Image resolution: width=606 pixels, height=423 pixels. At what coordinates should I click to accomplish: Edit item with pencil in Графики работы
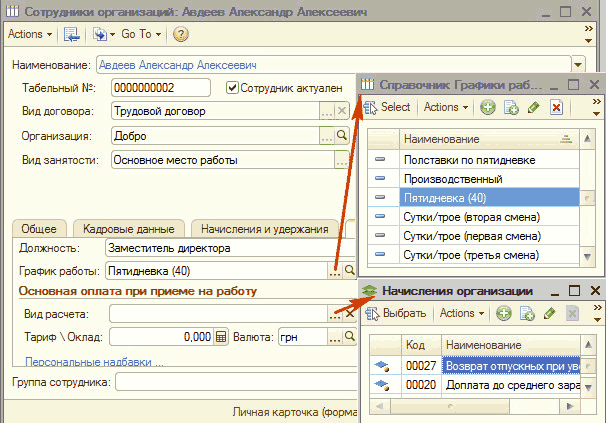point(533,107)
